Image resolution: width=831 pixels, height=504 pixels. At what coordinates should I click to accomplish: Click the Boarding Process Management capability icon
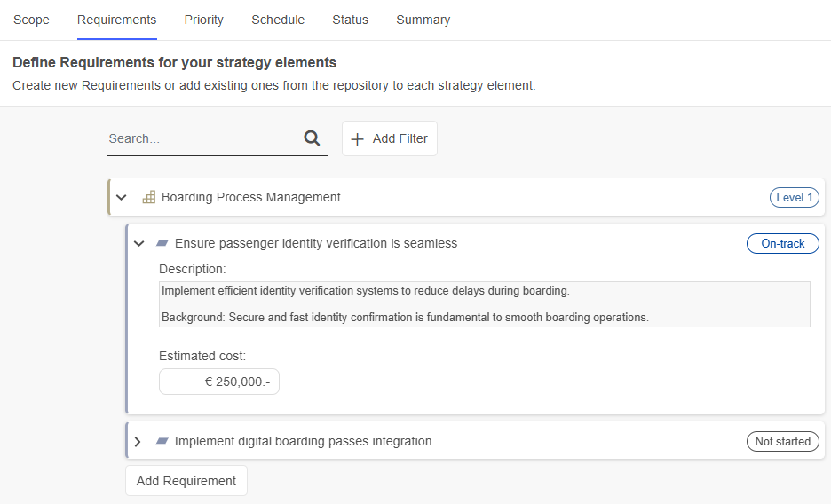(x=149, y=197)
